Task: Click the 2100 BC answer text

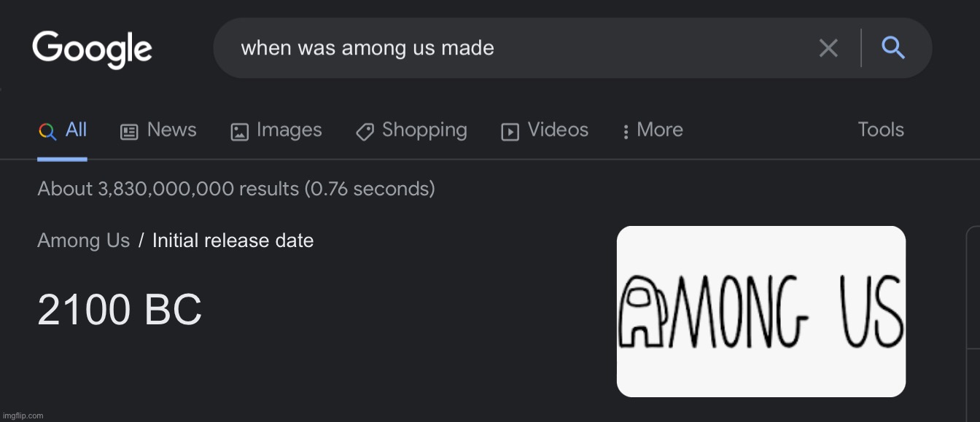Action: coord(120,310)
